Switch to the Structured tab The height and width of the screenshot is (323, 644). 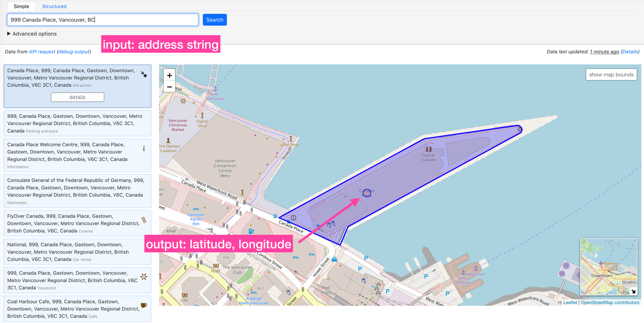54,6
